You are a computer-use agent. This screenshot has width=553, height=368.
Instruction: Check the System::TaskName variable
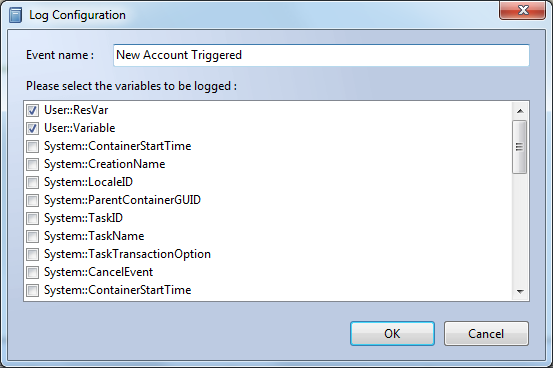pyautogui.click(x=32, y=236)
